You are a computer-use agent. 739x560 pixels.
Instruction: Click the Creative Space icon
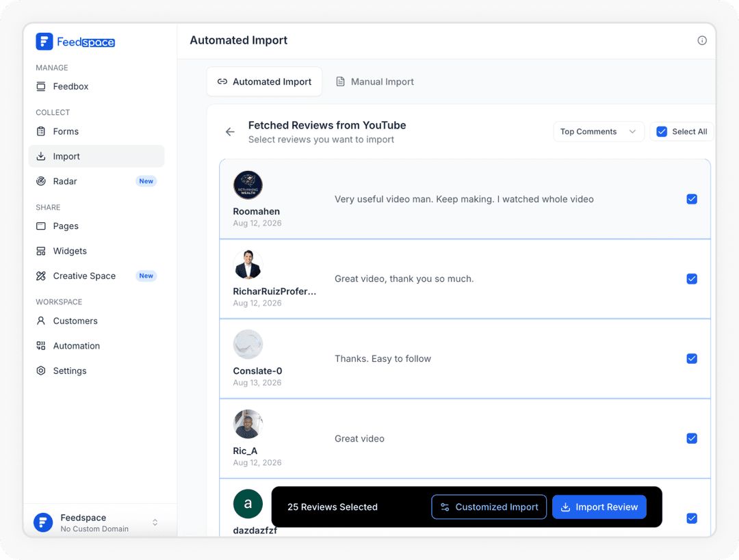pyautogui.click(x=41, y=276)
